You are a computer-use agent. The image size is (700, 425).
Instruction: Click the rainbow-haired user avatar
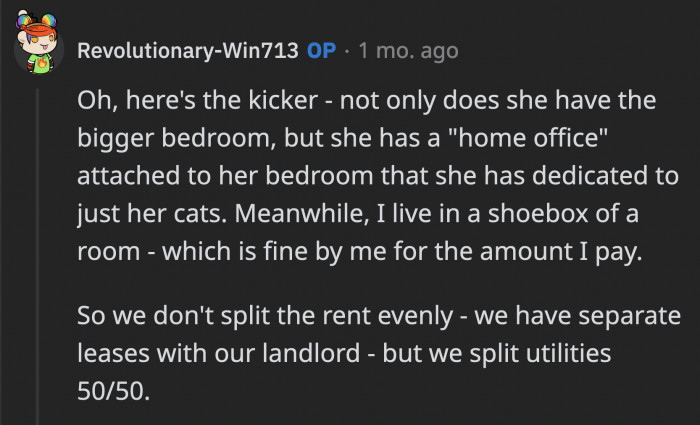click(39, 50)
